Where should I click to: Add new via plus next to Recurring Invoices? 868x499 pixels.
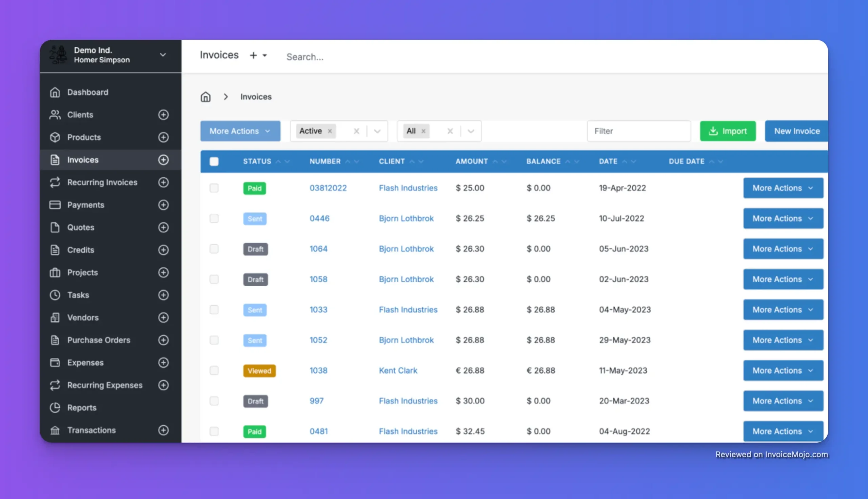coord(163,182)
